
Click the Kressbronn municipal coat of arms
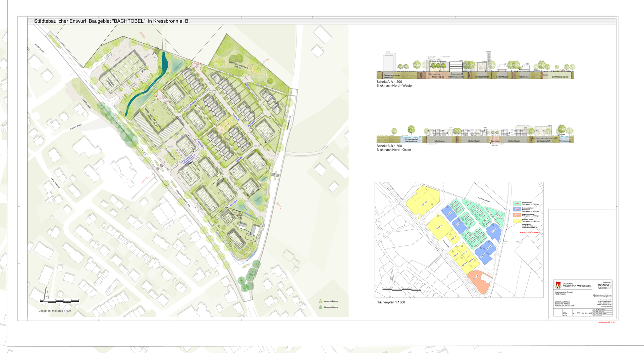click(x=558, y=285)
